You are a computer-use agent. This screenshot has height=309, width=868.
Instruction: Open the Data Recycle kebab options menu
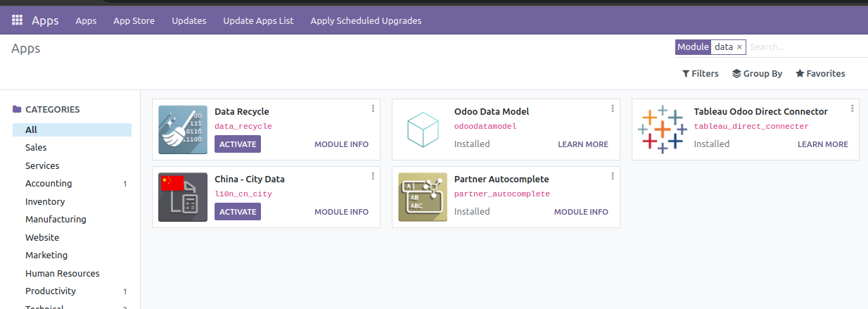[373, 108]
